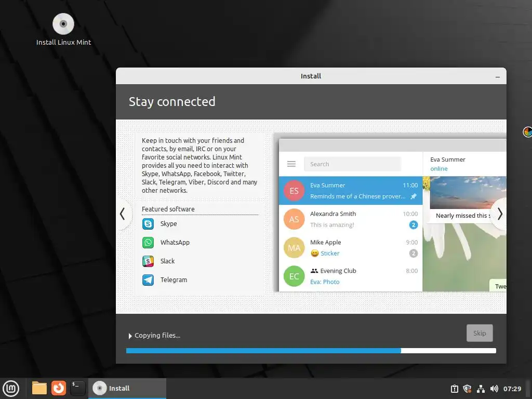Click the installation progress bar

[311, 351]
